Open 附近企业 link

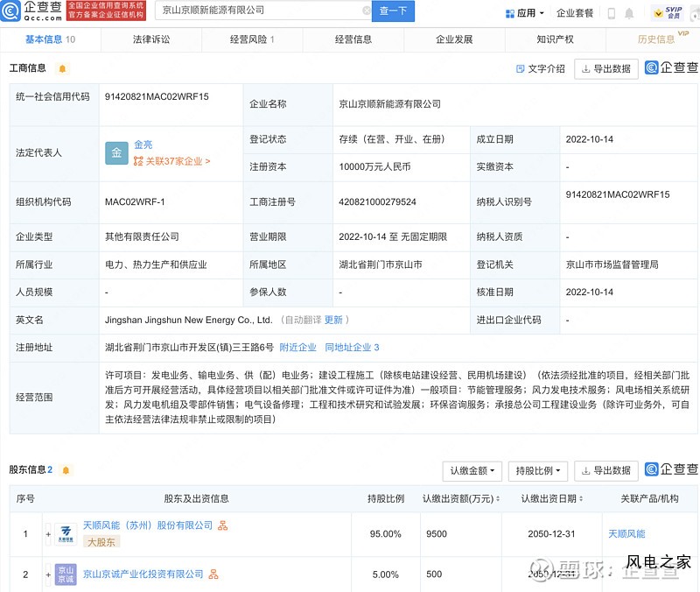[297, 348]
